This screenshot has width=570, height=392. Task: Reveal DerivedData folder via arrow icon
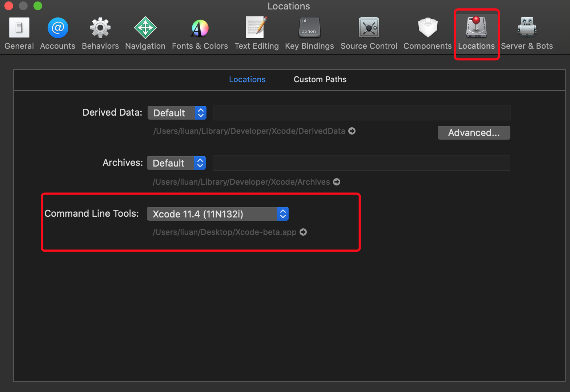click(352, 131)
